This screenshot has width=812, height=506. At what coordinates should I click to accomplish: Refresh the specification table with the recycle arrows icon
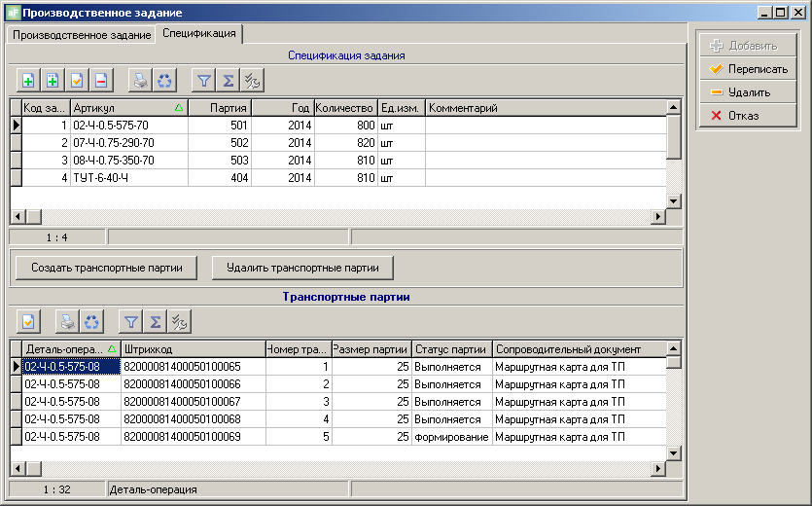click(x=165, y=81)
